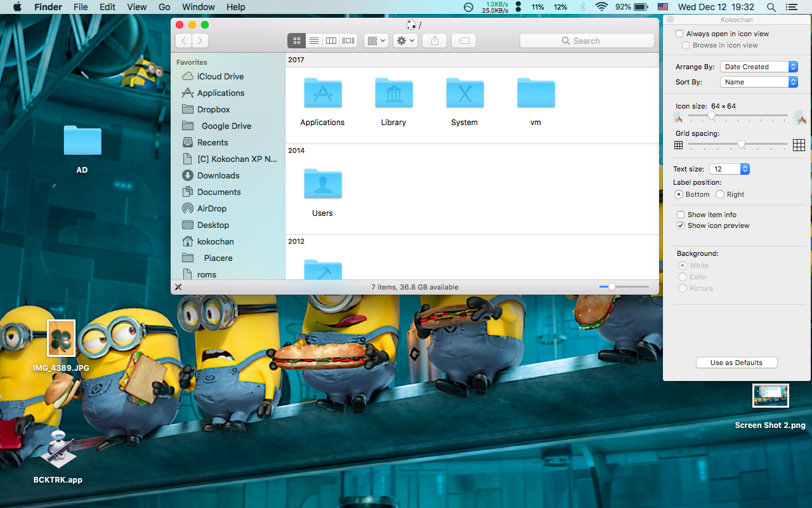Viewport: 812px width, 508px height.
Task: Open Notification Center icon
Action: pos(791,7)
